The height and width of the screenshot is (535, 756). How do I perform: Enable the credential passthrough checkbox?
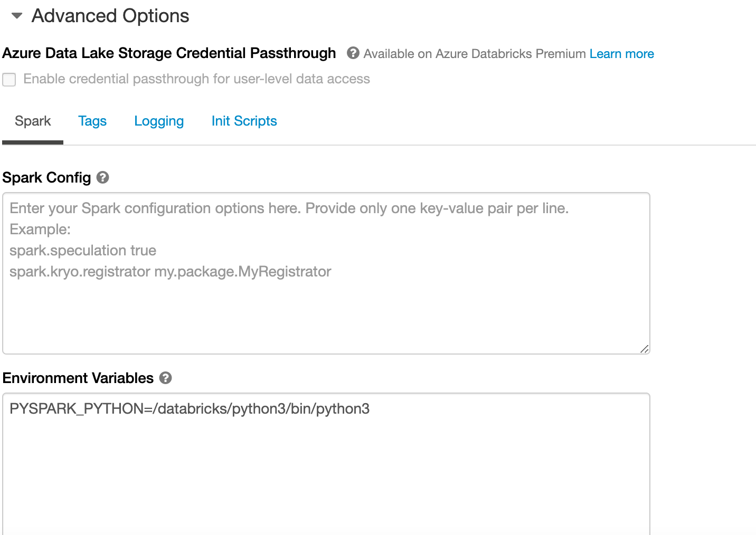(x=9, y=80)
